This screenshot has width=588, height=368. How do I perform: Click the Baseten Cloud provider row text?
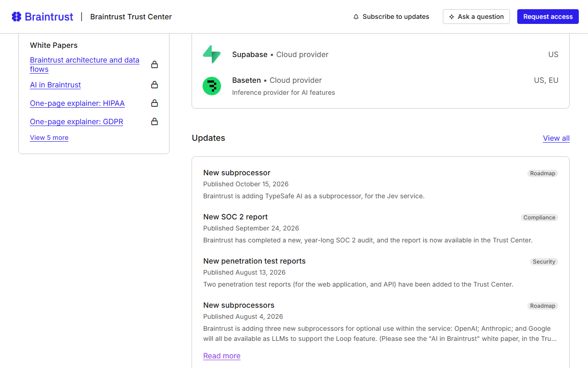[277, 80]
